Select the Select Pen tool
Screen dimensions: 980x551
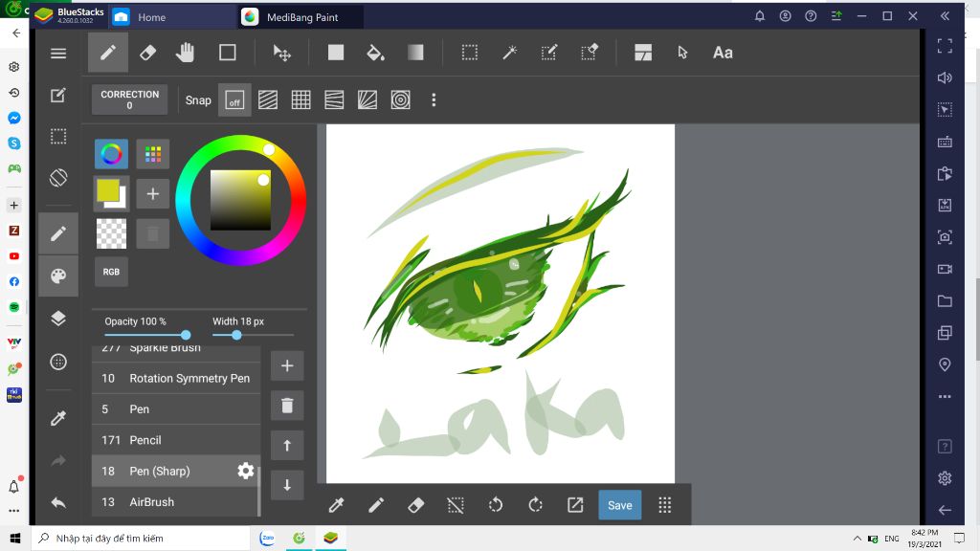tap(548, 53)
